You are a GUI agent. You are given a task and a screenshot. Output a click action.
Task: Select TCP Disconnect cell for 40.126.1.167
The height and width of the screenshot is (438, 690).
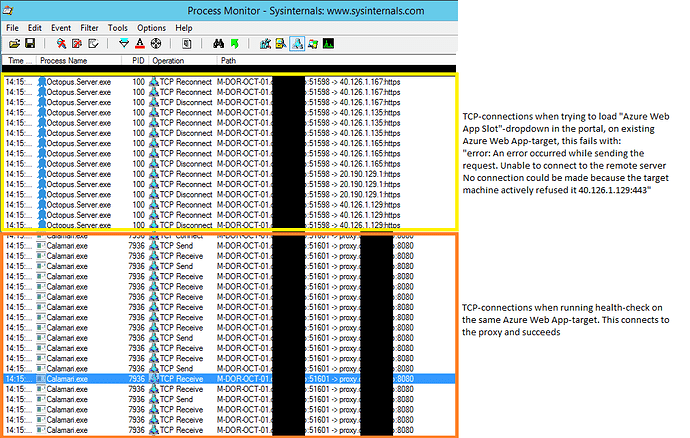pos(186,102)
